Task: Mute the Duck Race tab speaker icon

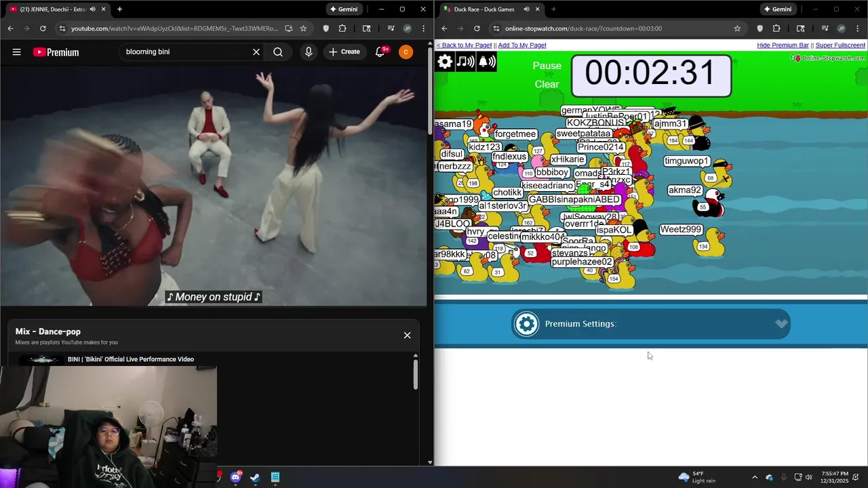Action: 526,9
